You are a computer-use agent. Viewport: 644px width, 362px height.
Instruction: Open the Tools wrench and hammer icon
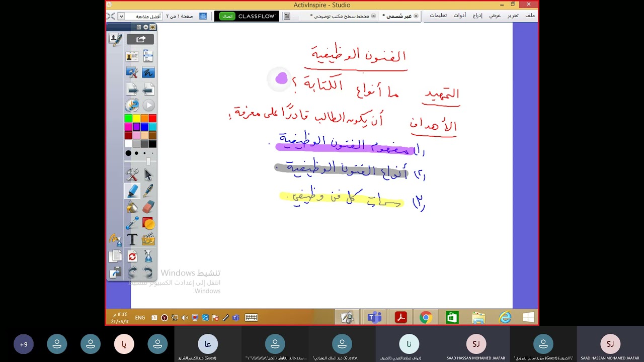132,175
